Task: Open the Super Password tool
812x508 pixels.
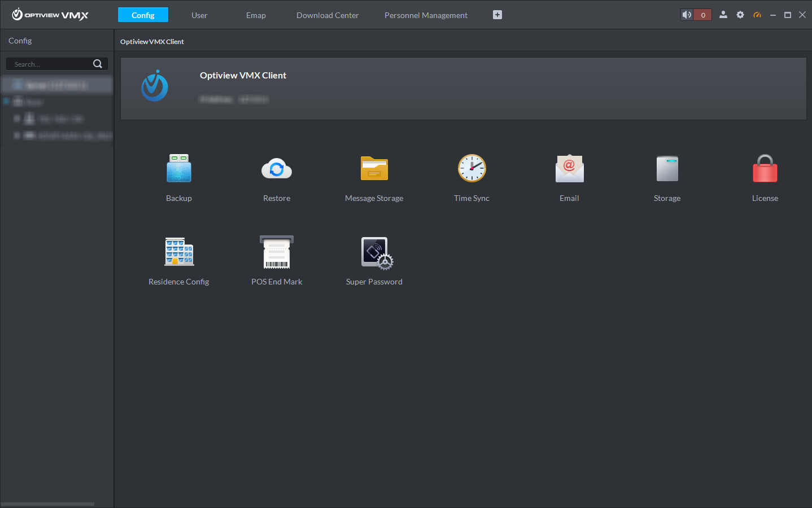Action: point(374,252)
